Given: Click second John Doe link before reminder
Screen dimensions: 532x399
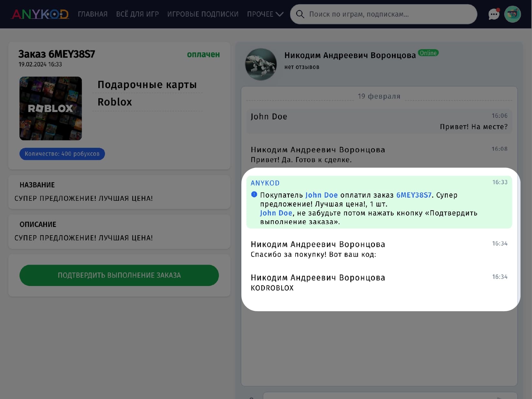Looking at the screenshot, I should [276, 213].
